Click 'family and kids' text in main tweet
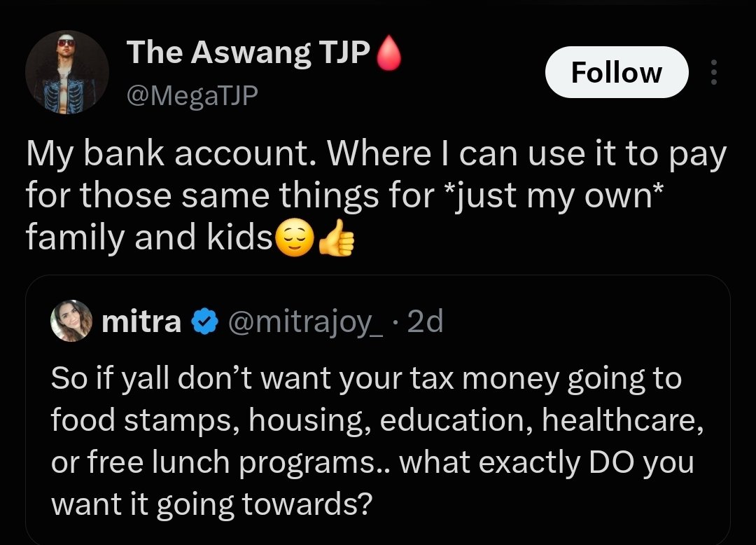This screenshot has width=756, height=545. pyautogui.click(x=150, y=237)
